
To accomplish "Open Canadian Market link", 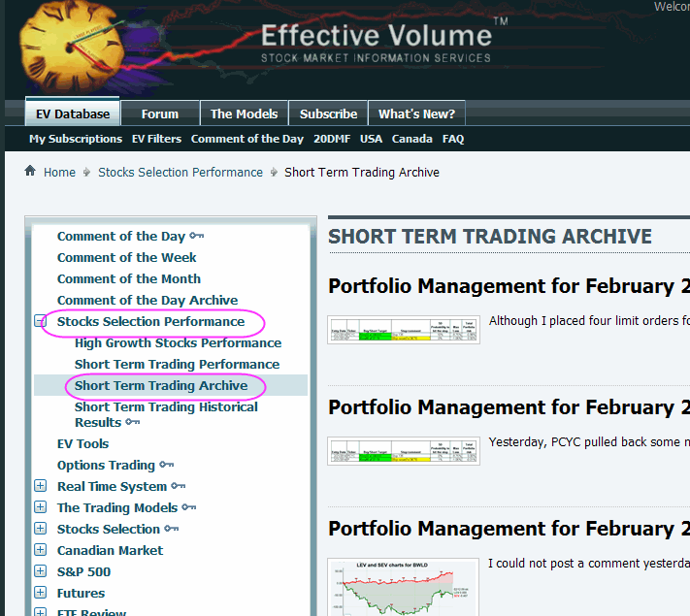I will (x=110, y=550).
